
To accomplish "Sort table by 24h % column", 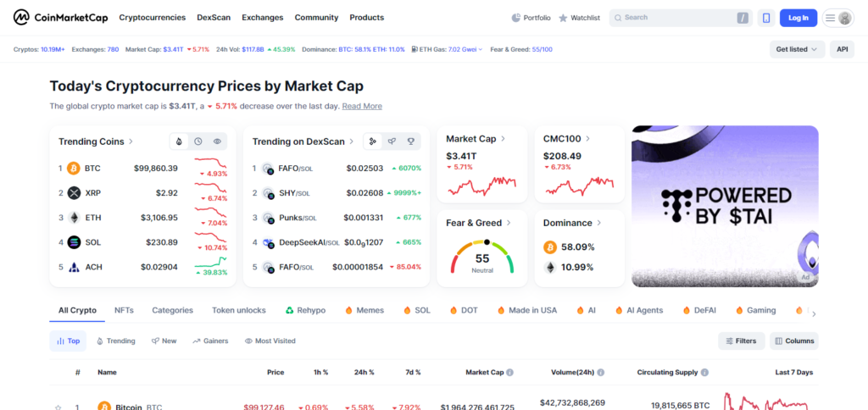I will [x=364, y=373].
